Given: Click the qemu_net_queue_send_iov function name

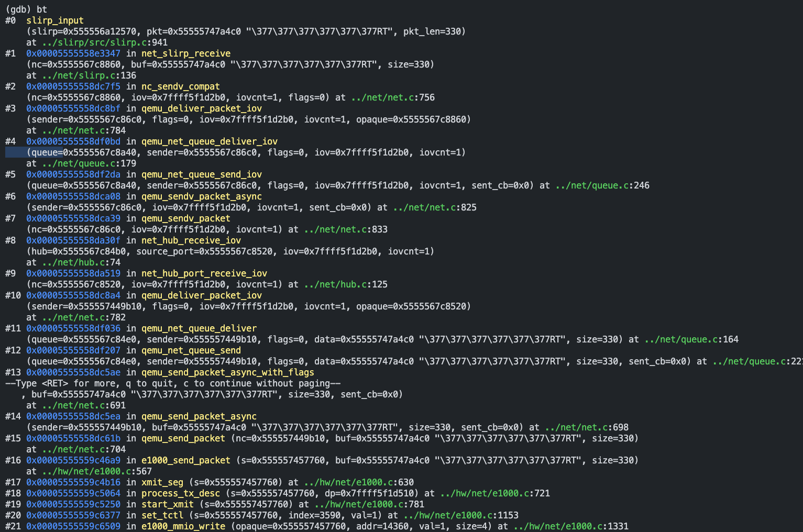Looking at the screenshot, I should click(x=202, y=174).
